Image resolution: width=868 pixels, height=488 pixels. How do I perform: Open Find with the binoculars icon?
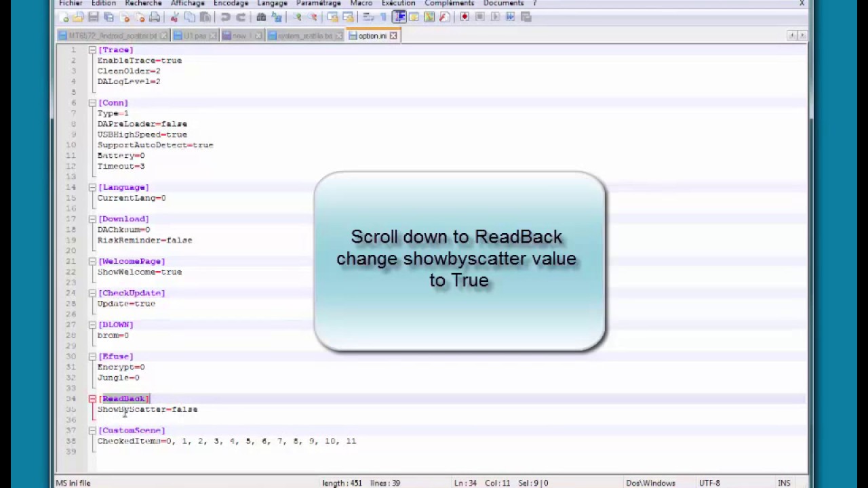pyautogui.click(x=261, y=17)
